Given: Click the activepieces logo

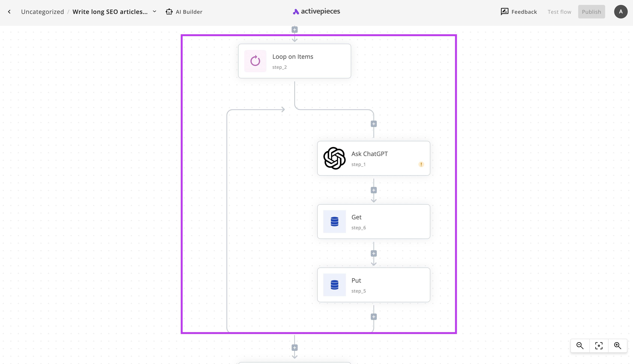Looking at the screenshot, I should pos(316,11).
